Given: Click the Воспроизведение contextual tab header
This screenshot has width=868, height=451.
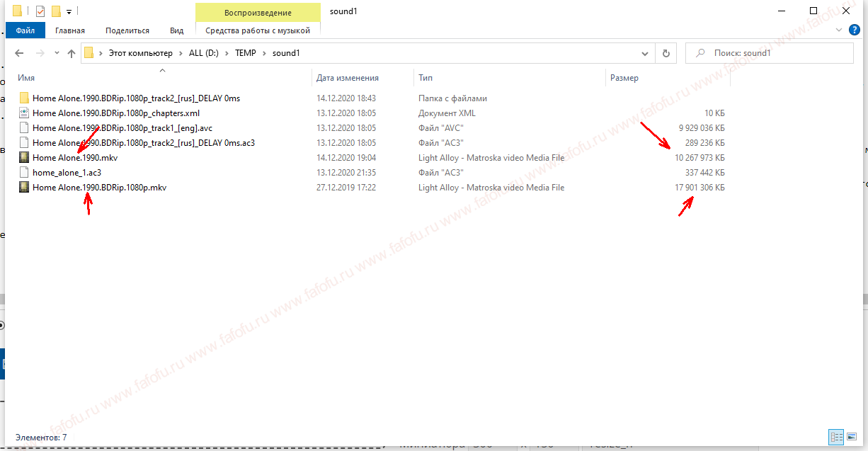Looking at the screenshot, I should (x=258, y=13).
